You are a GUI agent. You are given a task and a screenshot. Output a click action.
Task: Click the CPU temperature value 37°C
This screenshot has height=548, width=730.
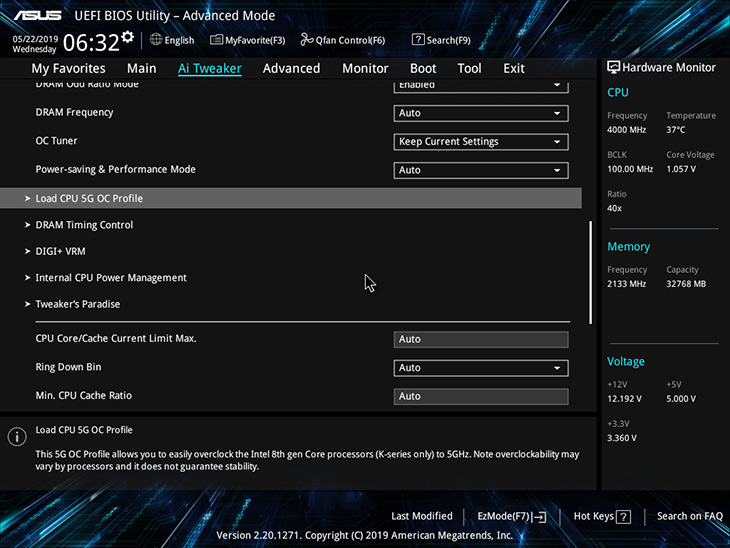pos(676,130)
